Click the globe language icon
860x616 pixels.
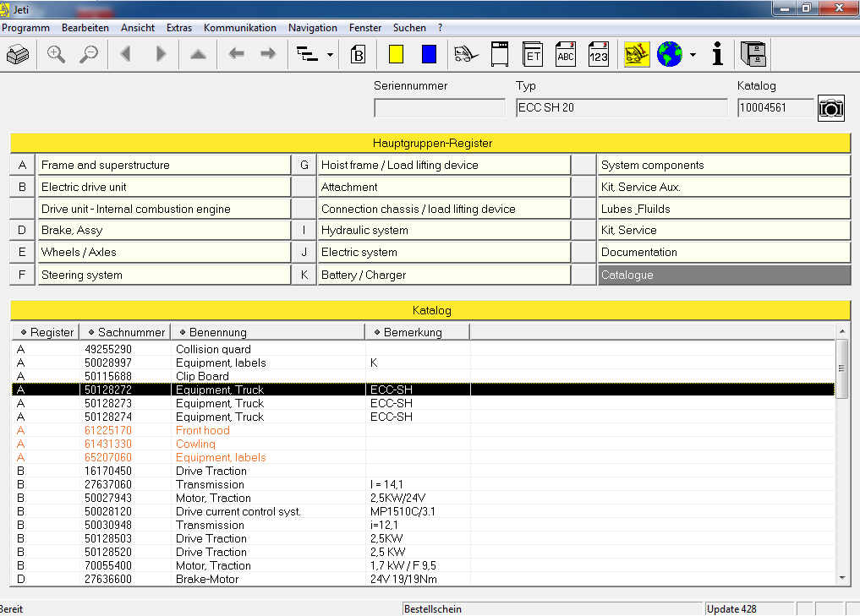pyautogui.click(x=669, y=55)
